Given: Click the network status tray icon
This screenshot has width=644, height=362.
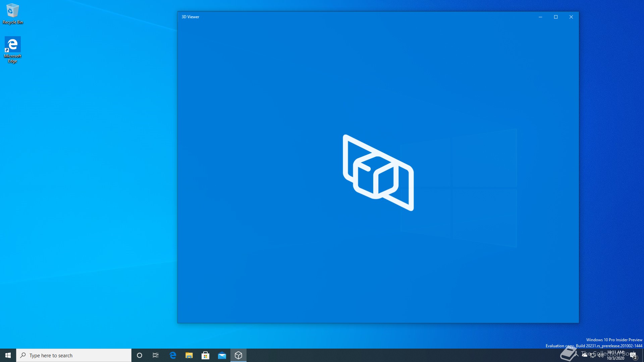Looking at the screenshot, I should pyautogui.click(x=593, y=355).
